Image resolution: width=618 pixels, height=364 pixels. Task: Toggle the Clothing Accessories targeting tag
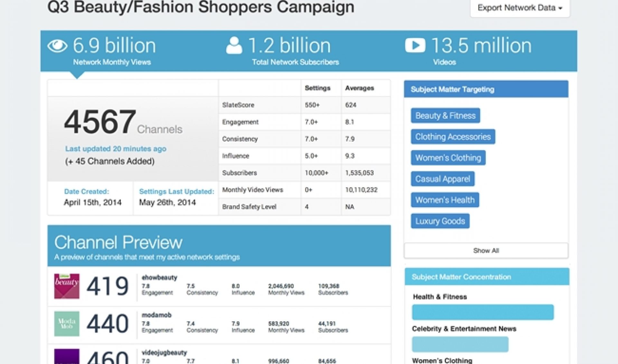click(453, 136)
